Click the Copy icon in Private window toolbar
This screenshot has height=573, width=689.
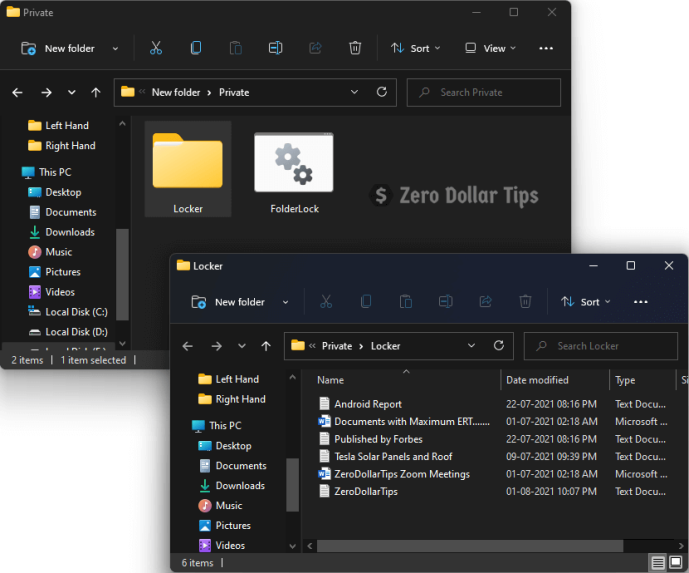pyautogui.click(x=196, y=48)
